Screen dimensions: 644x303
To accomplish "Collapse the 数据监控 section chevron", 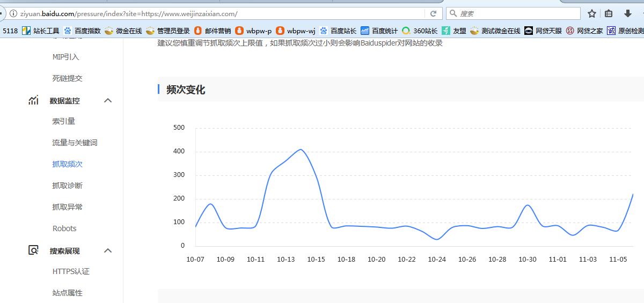I will 108,100.
